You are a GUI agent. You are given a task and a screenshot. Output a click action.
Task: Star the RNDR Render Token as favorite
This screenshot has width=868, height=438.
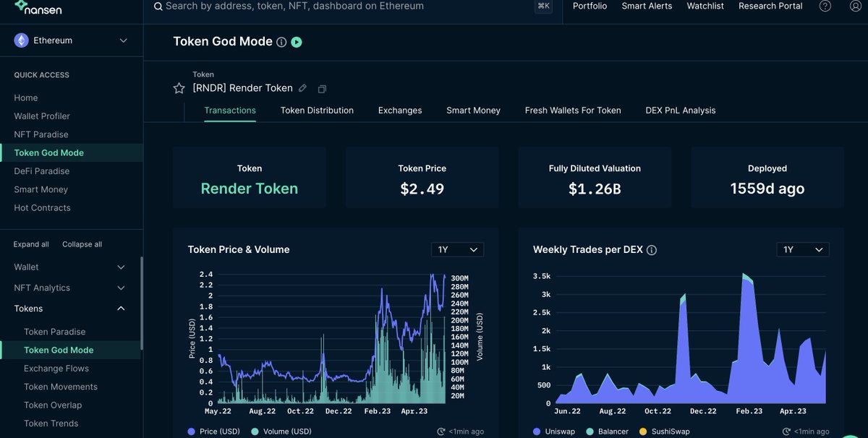coord(179,88)
